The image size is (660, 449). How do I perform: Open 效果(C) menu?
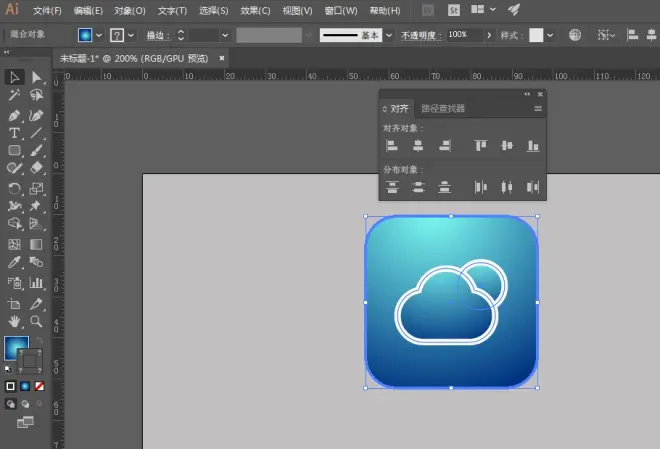coord(255,11)
